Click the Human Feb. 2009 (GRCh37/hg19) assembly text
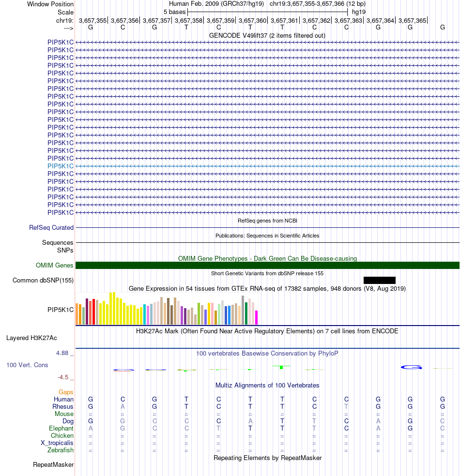 point(216,4)
